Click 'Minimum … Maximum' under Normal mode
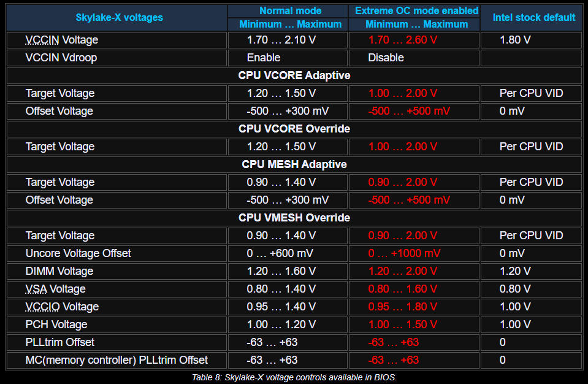Image resolution: width=588 pixels, height=384 pixels. tap(290, 25)
